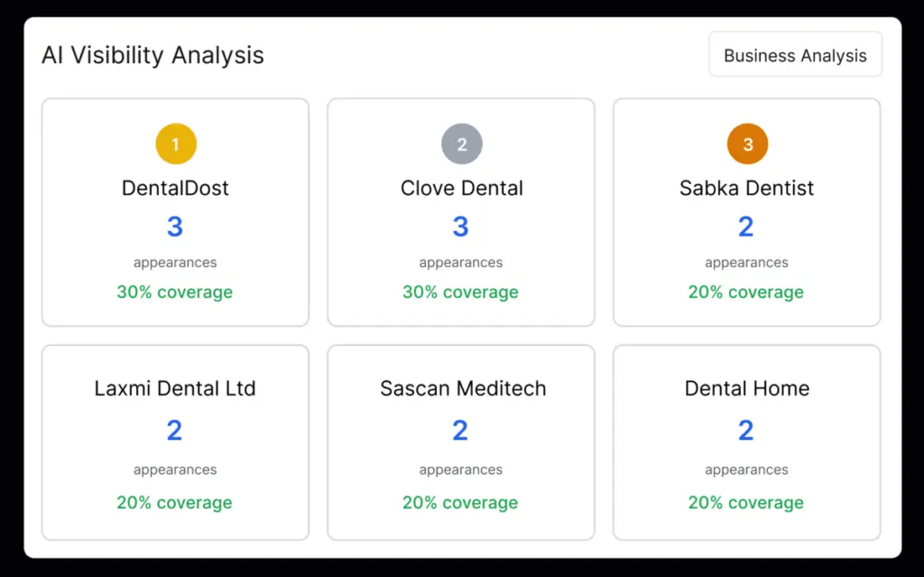Click the orange rank 3 badge for Sabka Dentist
This screenshot has width=924, height=577.
pyautogui.click(x=746, y=143)
